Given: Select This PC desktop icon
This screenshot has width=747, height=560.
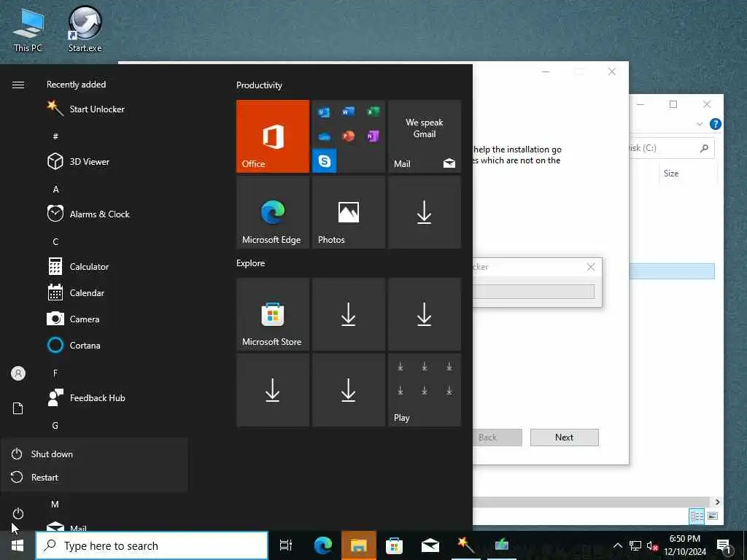Looking at the screenshot, I should click(28, 29).
